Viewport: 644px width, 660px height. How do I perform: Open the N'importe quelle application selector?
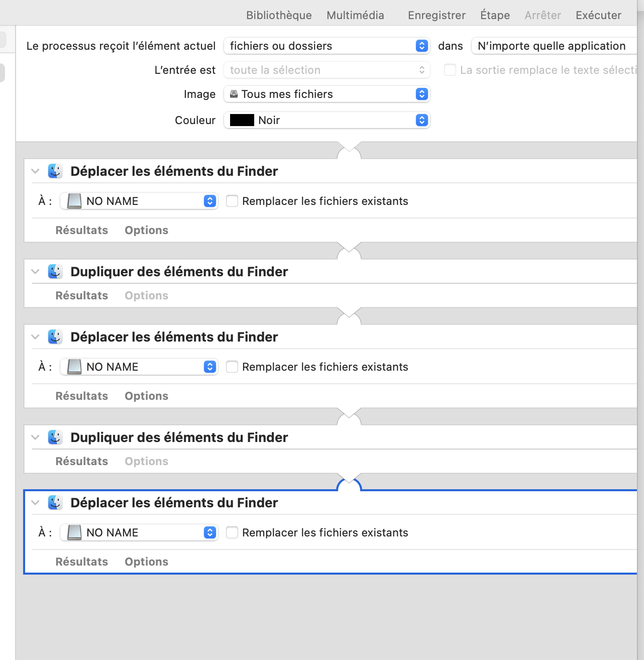click(x=553, y=46)
